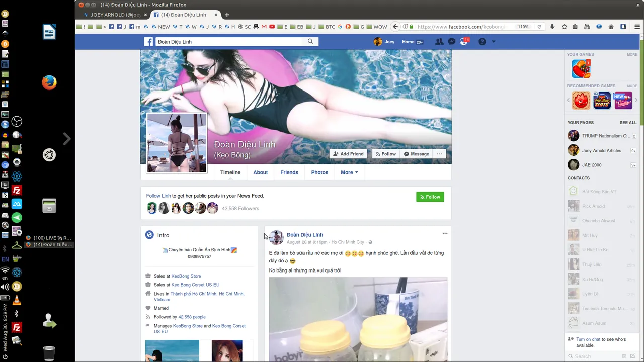Open the profile picture thumbnail

pyautogui.click(x=177, y=143)
